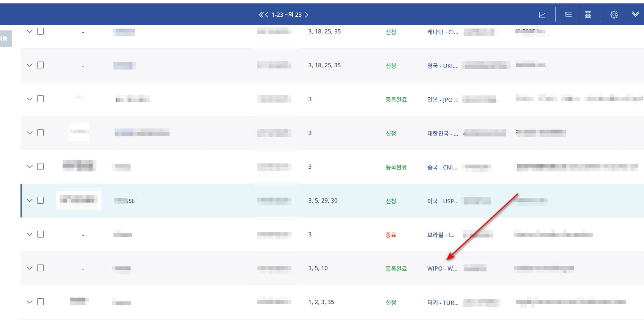Image resolution: width=644 pixels, height=320 pixels.
Task: Go to previous results page
Action: 267,15
